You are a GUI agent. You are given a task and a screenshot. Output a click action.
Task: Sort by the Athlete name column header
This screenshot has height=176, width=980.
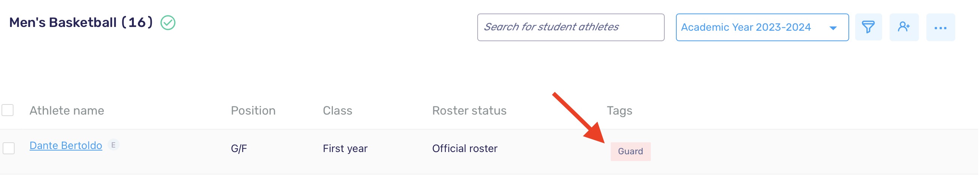click(x=67, y=110)
